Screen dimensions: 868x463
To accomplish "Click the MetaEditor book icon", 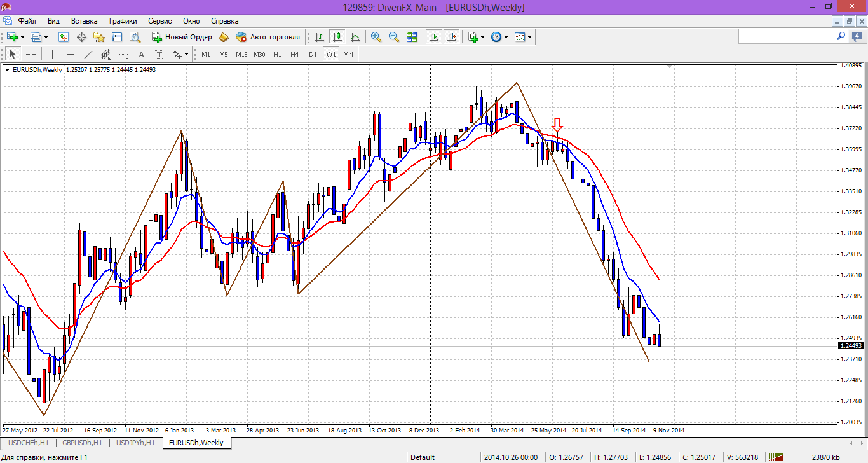I will [x=224, y=37].
